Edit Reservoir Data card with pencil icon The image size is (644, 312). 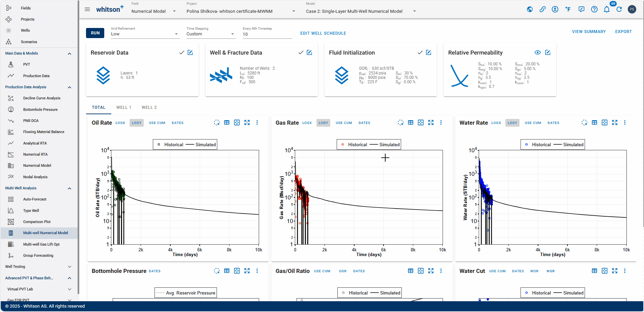point(190,53)
